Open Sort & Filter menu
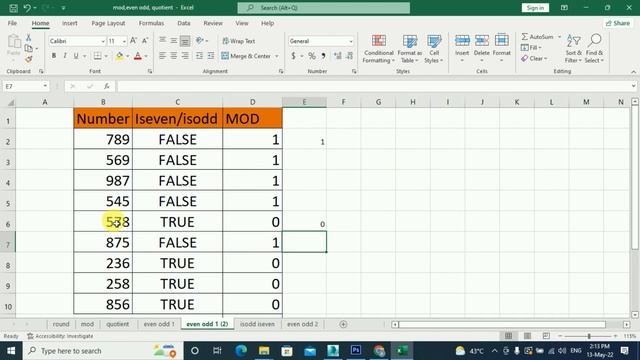The height and width of the screenshot is (360, 640). (x=573, y=49)
